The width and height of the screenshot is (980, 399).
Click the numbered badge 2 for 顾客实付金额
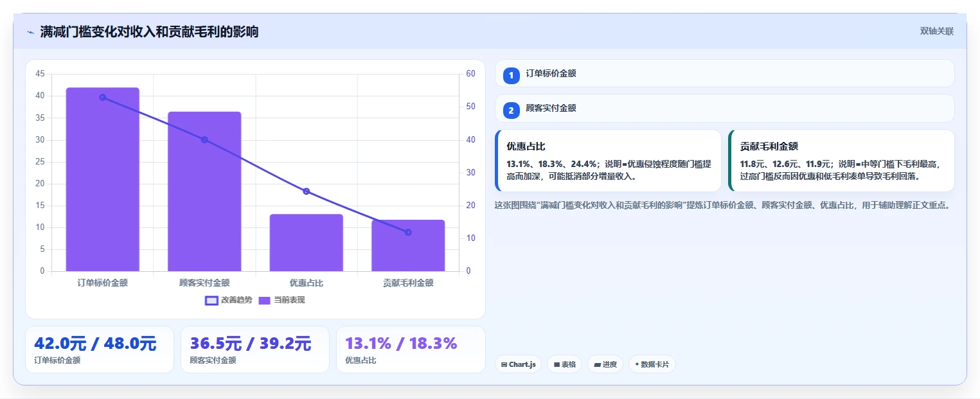[x=511, y=111]
